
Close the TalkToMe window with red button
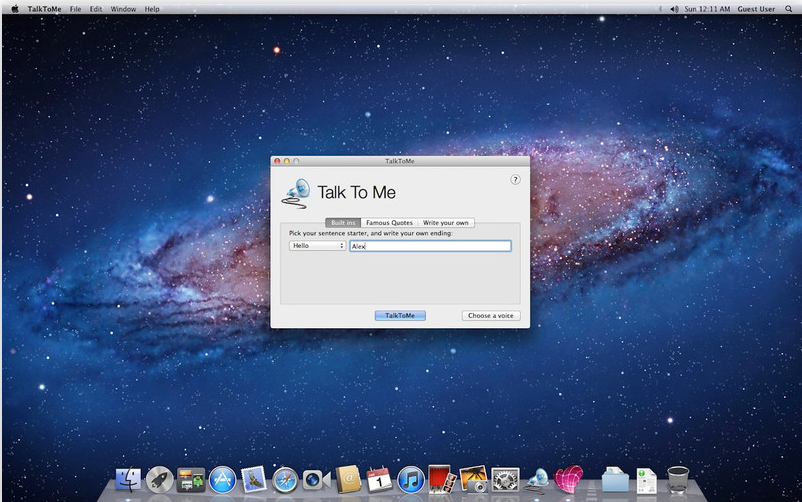click(x=277, y=161)
